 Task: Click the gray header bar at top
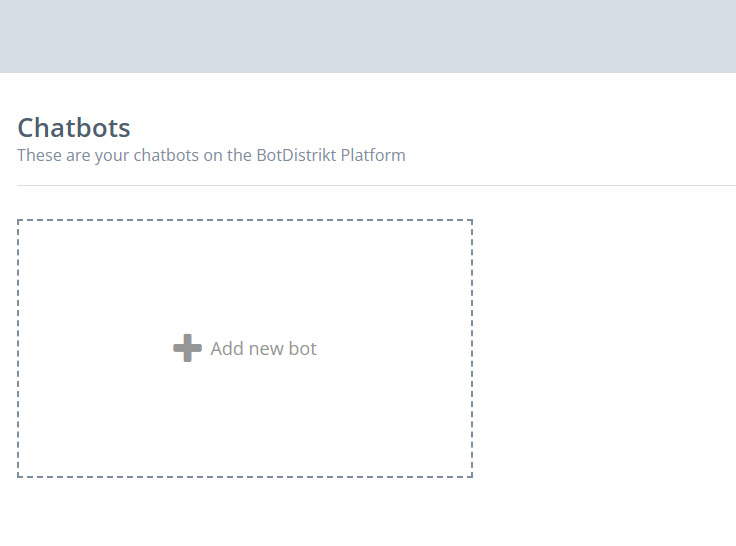click(x=368, y=36)
